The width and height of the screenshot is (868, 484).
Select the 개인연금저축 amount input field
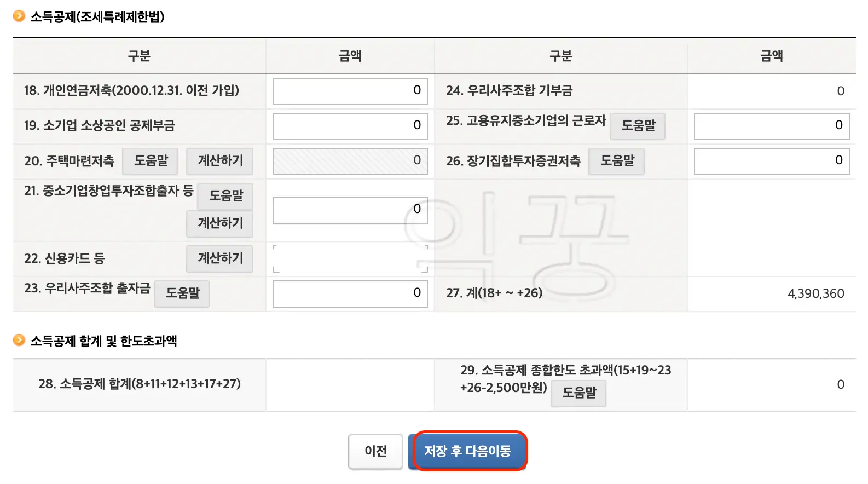[349, 91]
